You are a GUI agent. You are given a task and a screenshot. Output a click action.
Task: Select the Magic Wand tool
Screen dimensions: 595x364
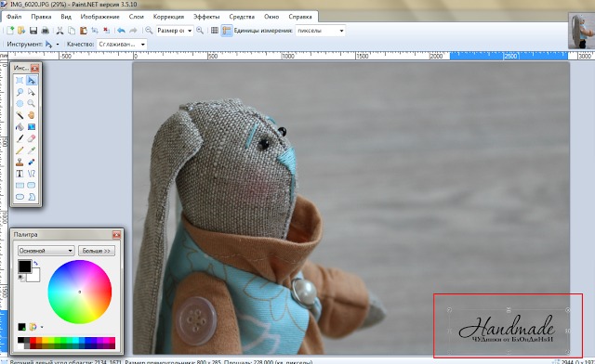pyautogui.click(x=20, y=115)
